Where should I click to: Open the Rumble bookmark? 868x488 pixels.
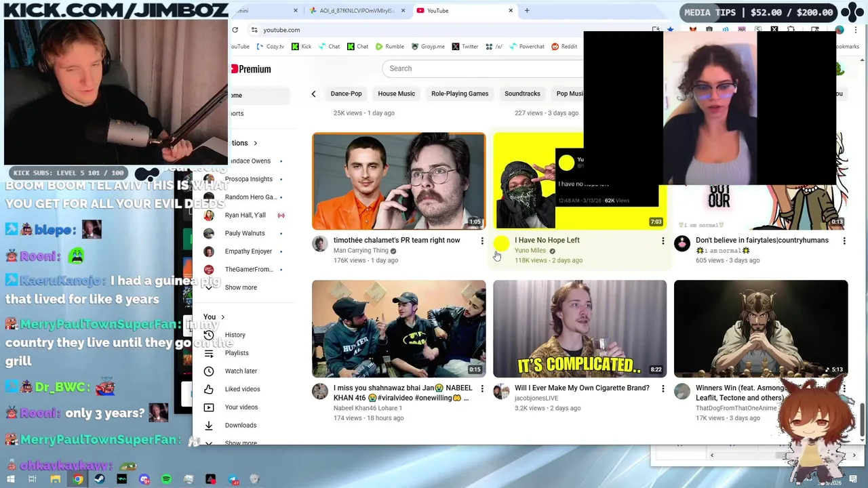(389, 47)
